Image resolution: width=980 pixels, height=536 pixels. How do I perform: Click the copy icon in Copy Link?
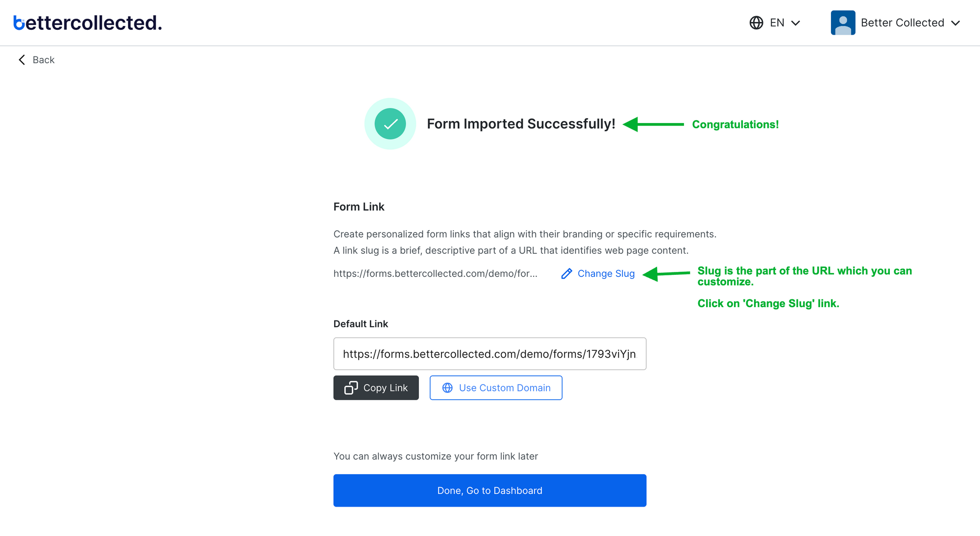[x=351, y=388]
